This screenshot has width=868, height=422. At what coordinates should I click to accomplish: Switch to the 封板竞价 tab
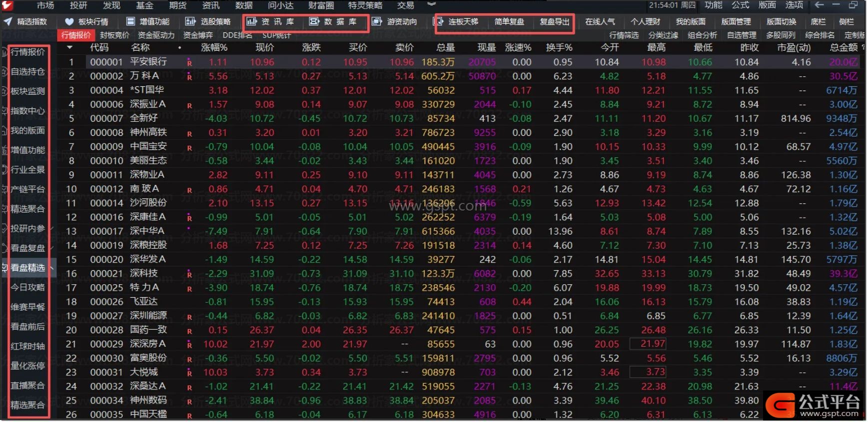(x=114, y=35)
